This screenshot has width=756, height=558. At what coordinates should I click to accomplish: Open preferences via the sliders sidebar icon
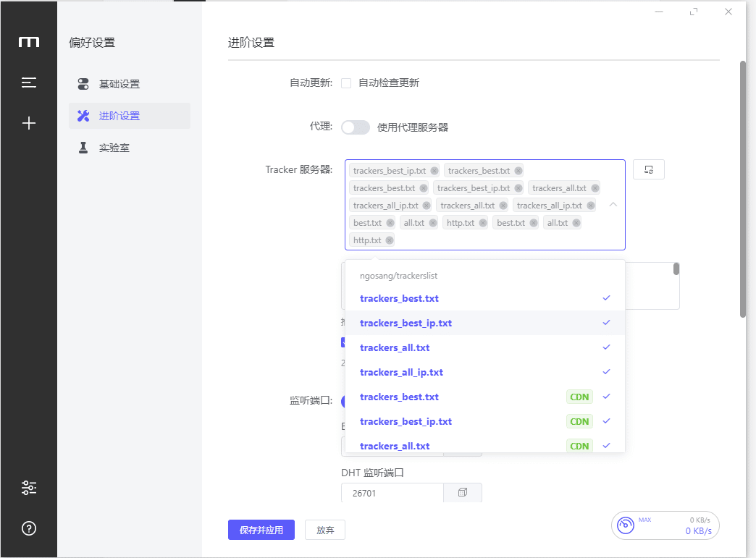(x=29, y=488)
